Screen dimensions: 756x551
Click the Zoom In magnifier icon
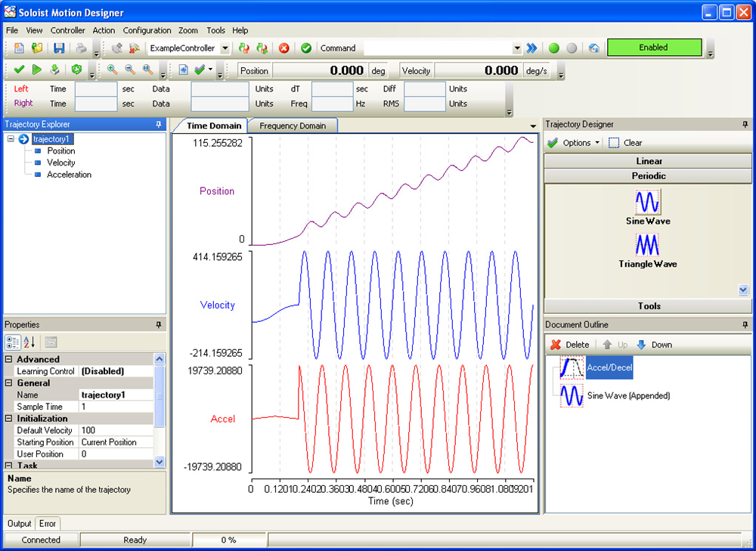[113, 70]
